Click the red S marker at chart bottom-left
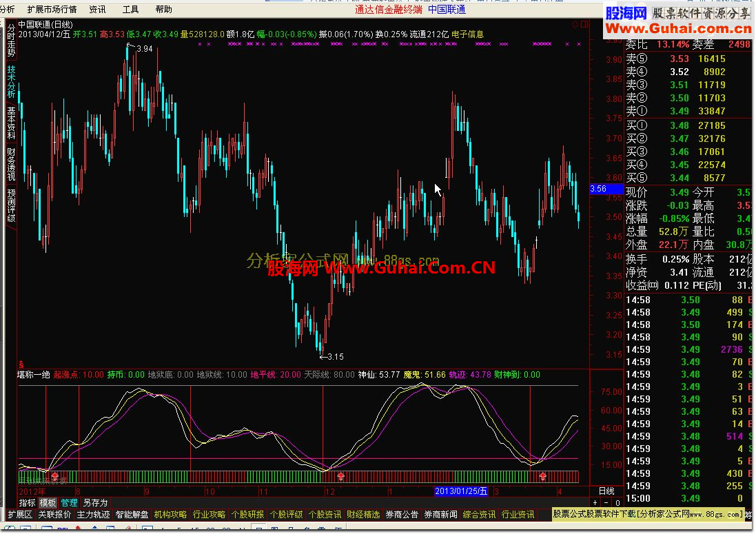Image resolution: width=756 pixels, height=534 pixels. (21, 364)
